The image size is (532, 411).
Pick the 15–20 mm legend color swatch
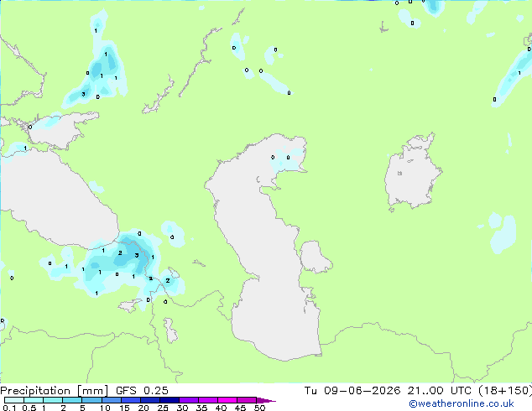coord(130,400)
